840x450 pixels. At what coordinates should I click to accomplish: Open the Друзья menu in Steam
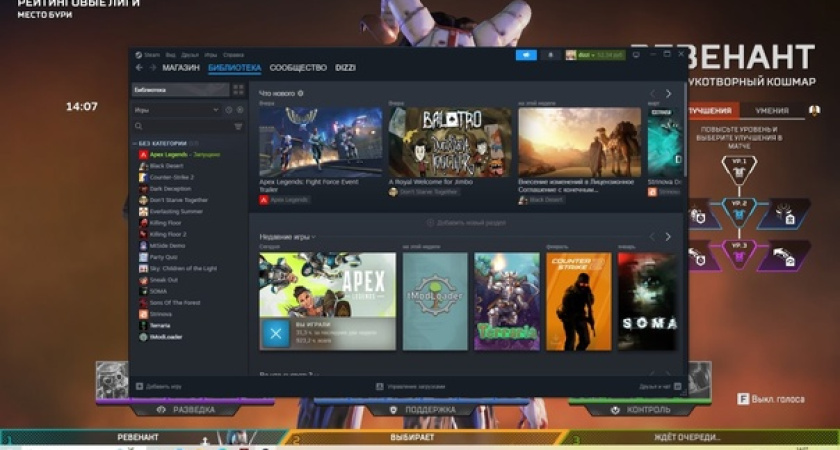[190, 55]
